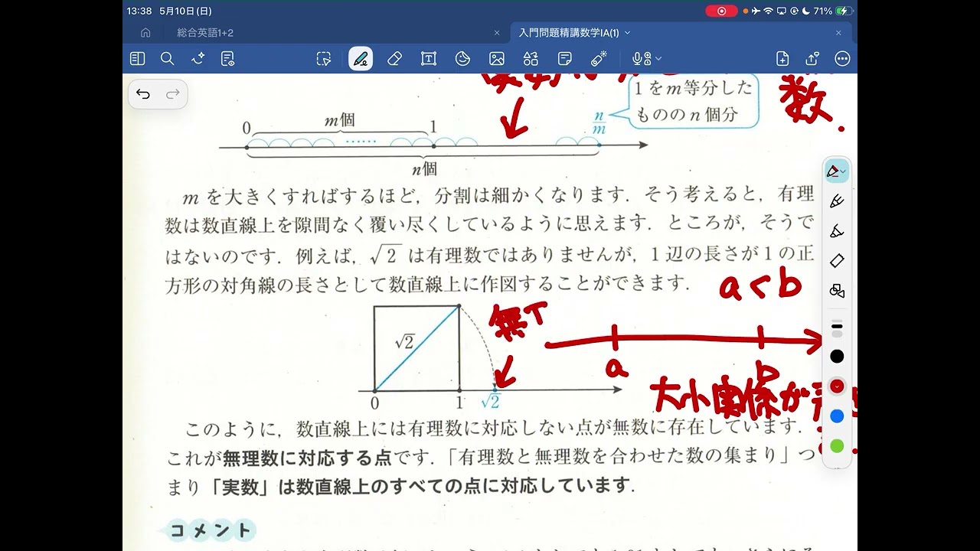Add a sticky note with note tool
This screenshot has height=551, width=980.
(x=565, y=58)
